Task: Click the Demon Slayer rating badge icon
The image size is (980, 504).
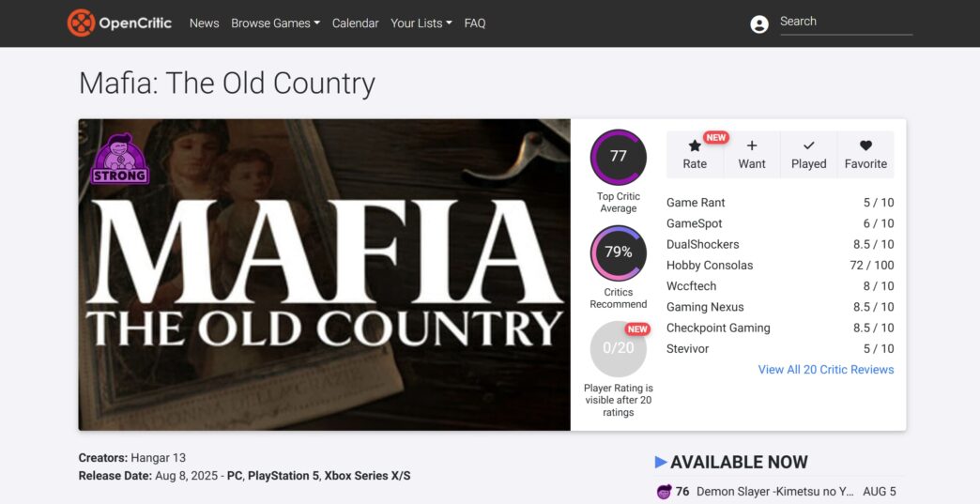Action: tap(664, 492)
